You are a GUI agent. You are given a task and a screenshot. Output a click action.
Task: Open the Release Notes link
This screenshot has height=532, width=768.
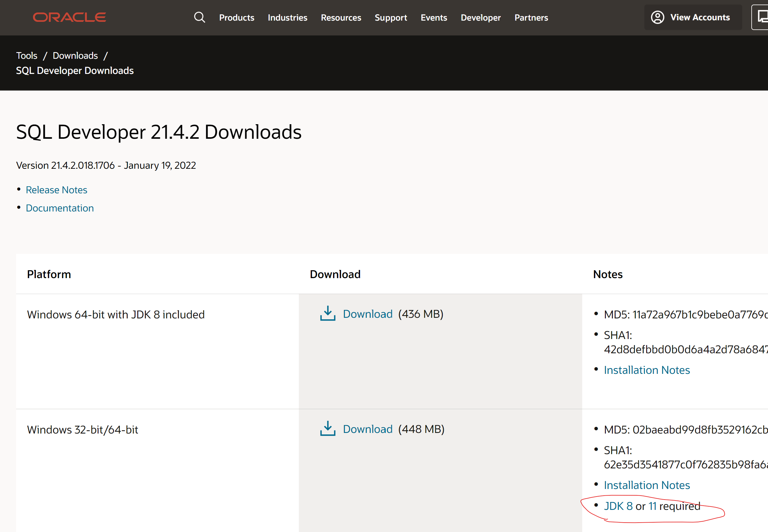pos(56,190)
